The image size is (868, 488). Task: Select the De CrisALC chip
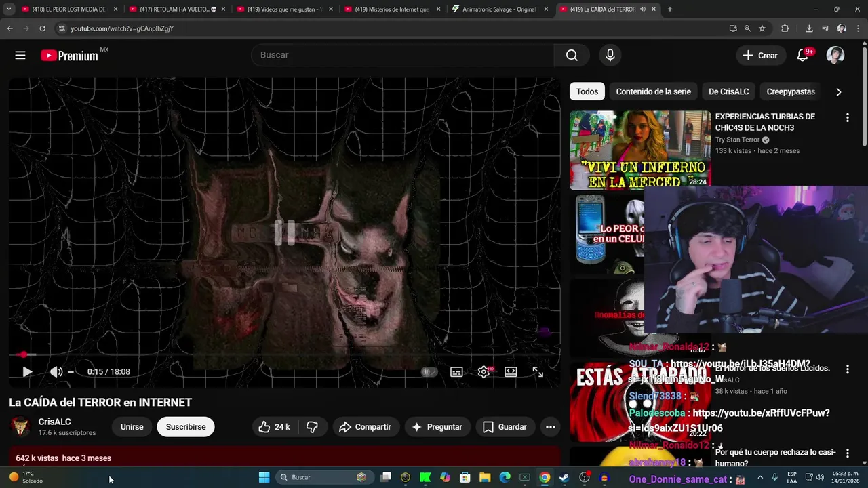(x=729, y=91)
